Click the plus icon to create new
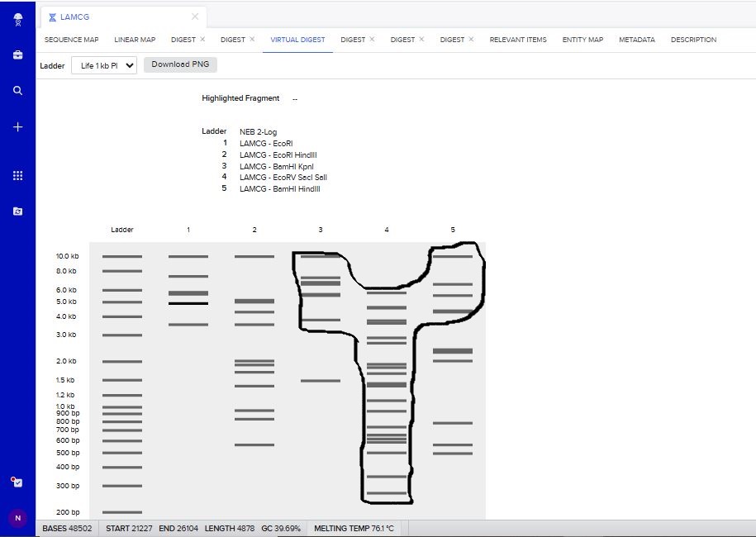This screenshot has height=537, width=756. 17,127
